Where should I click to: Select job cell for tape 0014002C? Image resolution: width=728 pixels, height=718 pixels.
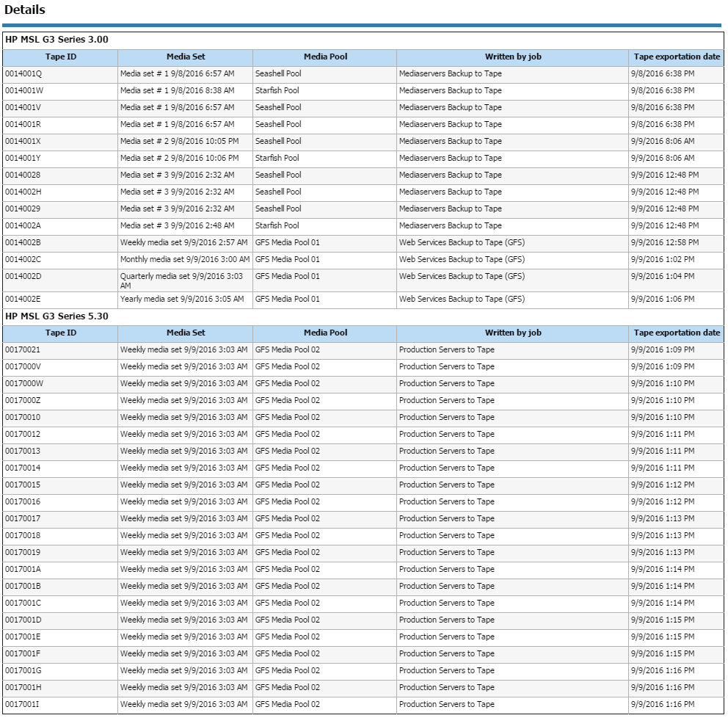tap(512, 260)
